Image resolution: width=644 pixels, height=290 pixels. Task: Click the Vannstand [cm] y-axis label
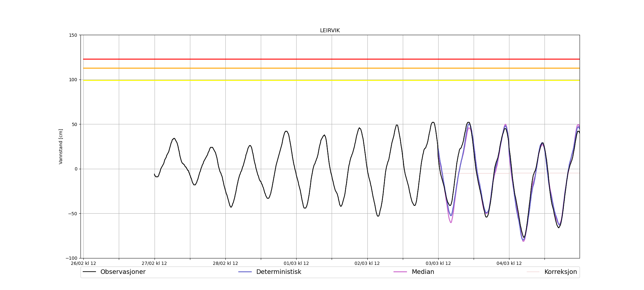[61, 147]
